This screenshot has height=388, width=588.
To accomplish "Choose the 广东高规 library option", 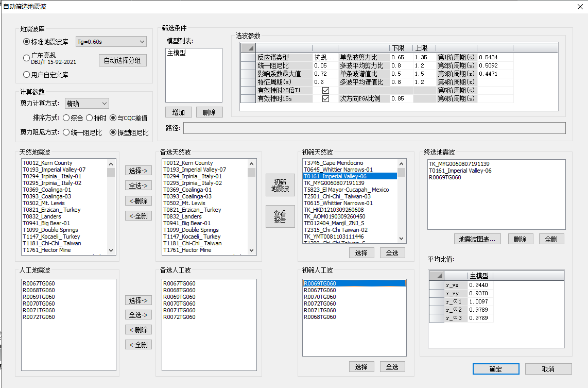I will tap(27, 58).
